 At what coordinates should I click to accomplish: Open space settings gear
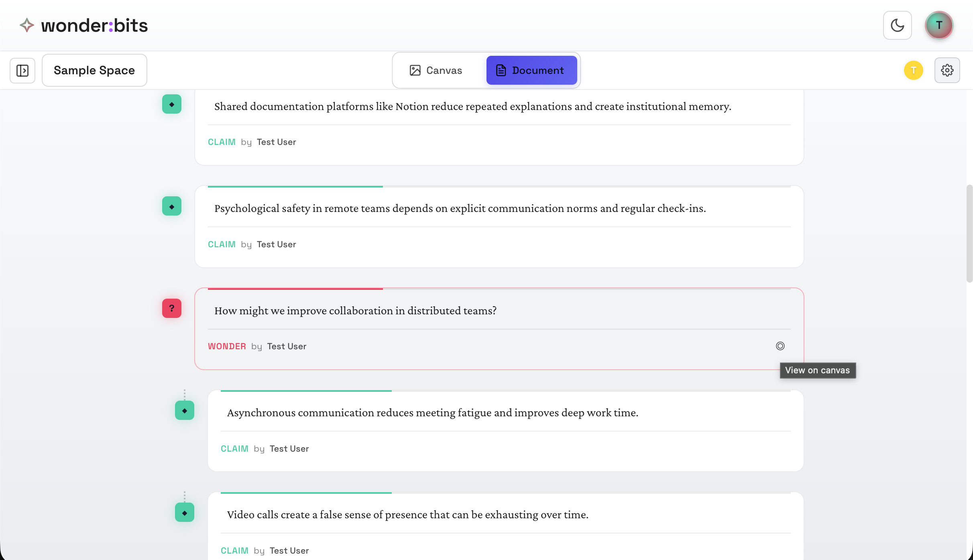click(x=947, y=70)
